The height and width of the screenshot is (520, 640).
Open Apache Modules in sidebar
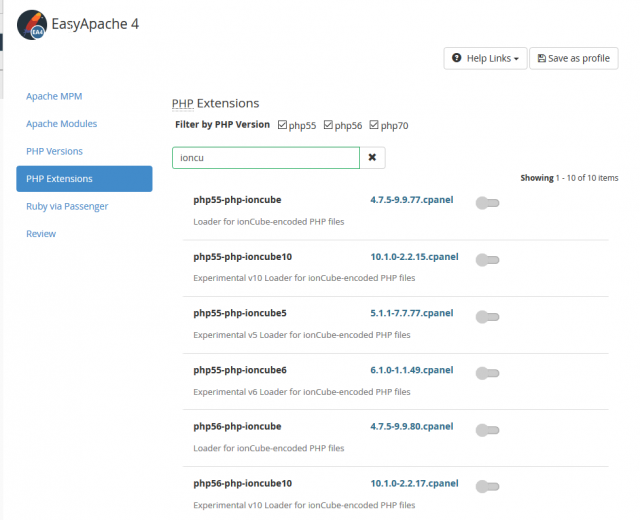tap(62, 124)
